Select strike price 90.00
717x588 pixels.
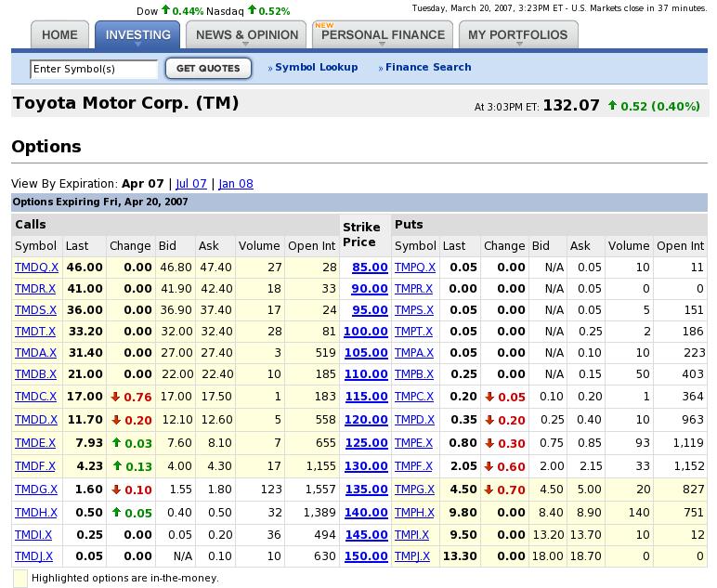coord(370,289)
